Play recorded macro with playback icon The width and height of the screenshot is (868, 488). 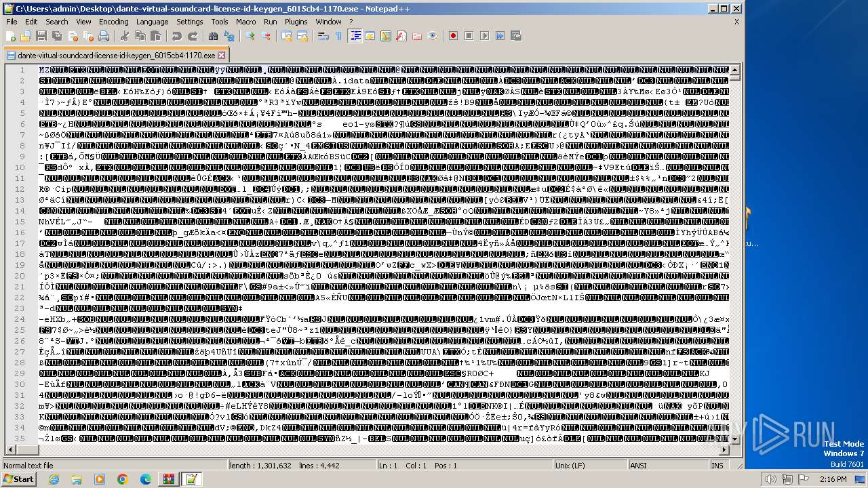click(x=485, y=36)
